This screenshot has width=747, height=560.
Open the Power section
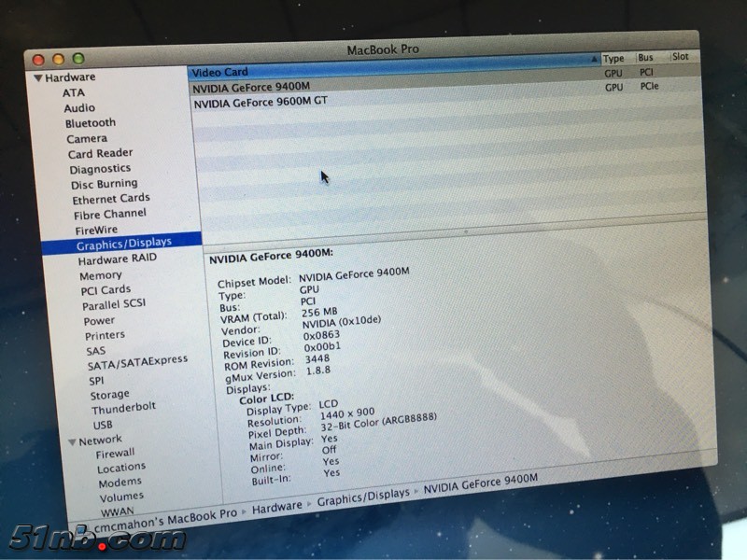[x=99, y=320]
